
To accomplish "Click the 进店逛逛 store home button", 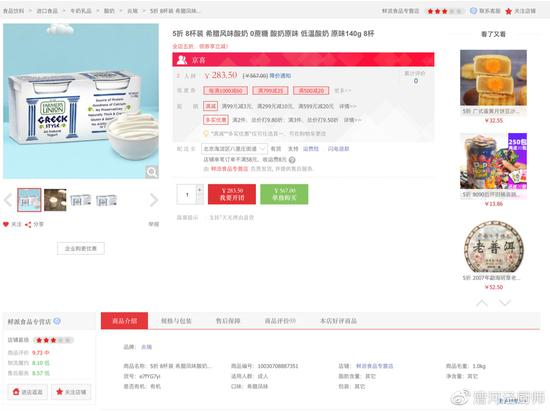I will click(28, 392).
